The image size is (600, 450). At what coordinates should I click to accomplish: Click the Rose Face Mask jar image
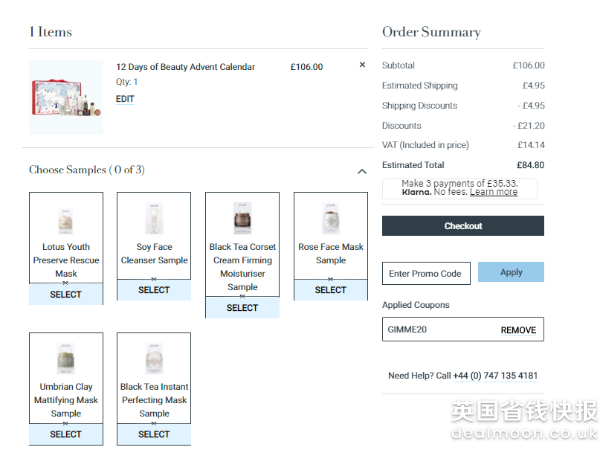[x=331, y=218]
